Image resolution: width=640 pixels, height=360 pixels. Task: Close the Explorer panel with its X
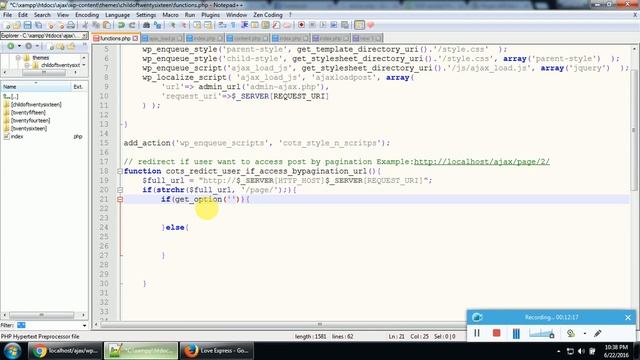tap(84, 36)
